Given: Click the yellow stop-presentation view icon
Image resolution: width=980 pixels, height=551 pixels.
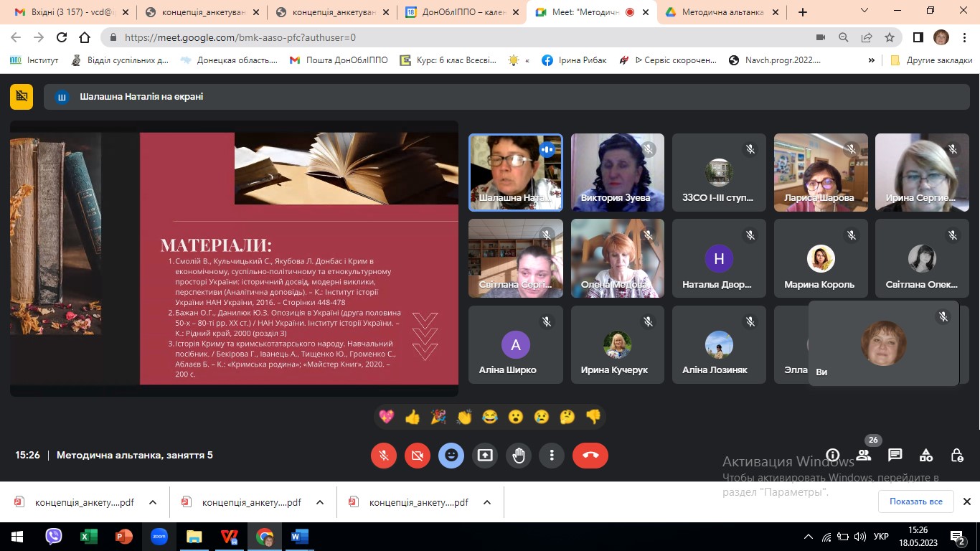Looking at the screenshot, I should point(22,97).
